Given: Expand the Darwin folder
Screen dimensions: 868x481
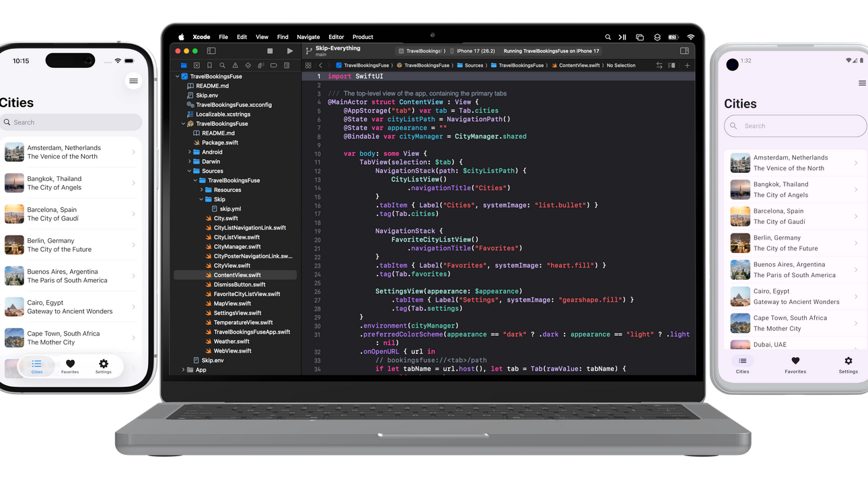Looking at the screenshot, I should pos(190,162).
